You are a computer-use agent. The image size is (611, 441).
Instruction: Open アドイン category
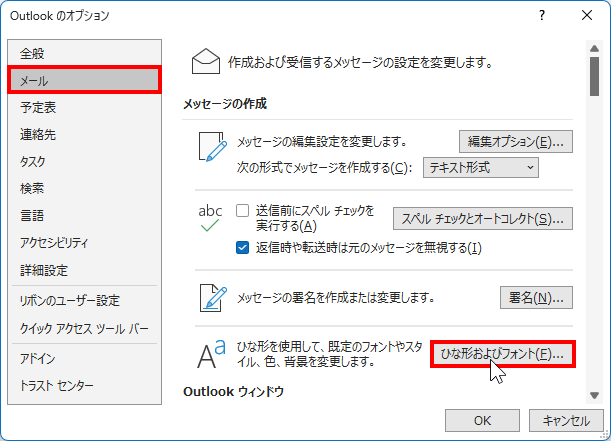coord(84,358)
